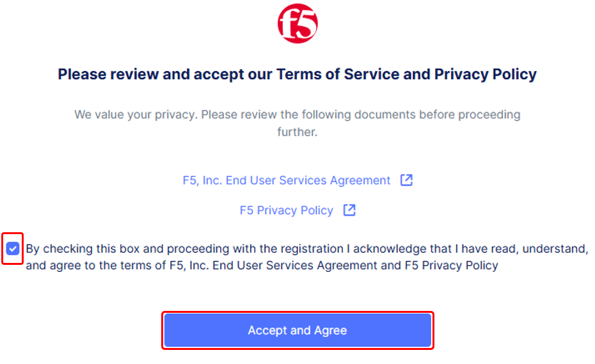595x364 pixels.
Task: Click the word 'further.' under the subtitle
Action: point(297,132)
